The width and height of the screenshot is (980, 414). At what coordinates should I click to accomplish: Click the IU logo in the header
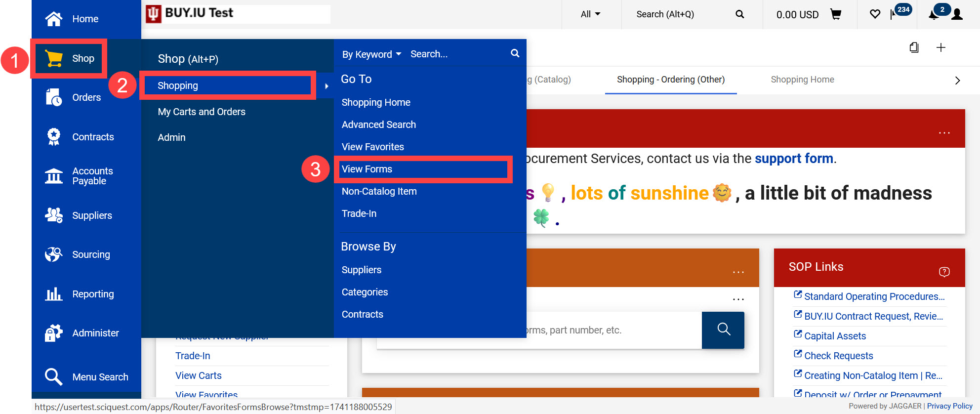(154, 14)
